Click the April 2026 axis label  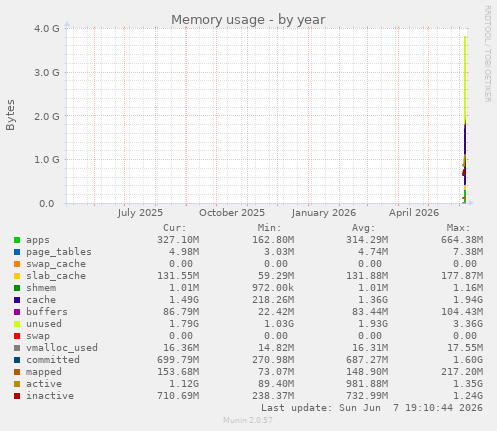[414, 213]
